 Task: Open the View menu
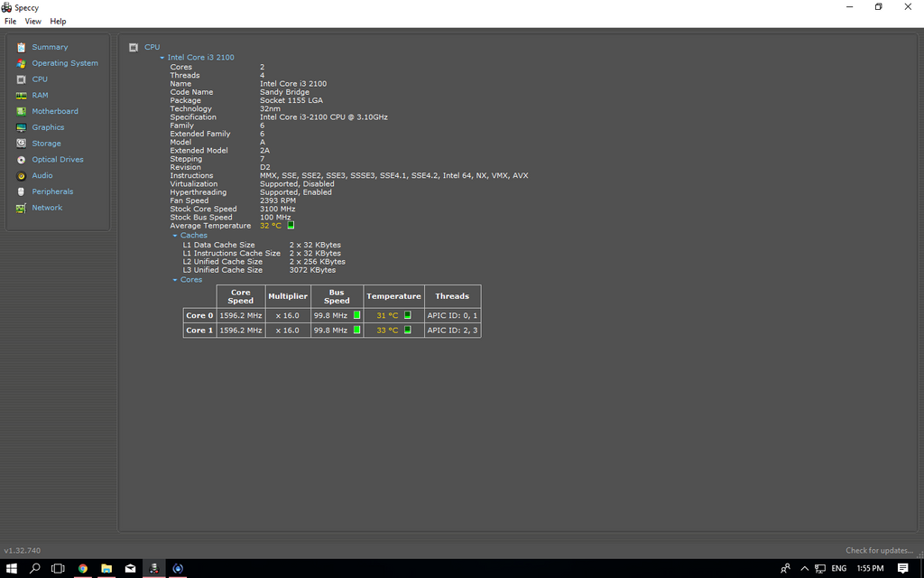coord(33,22)
